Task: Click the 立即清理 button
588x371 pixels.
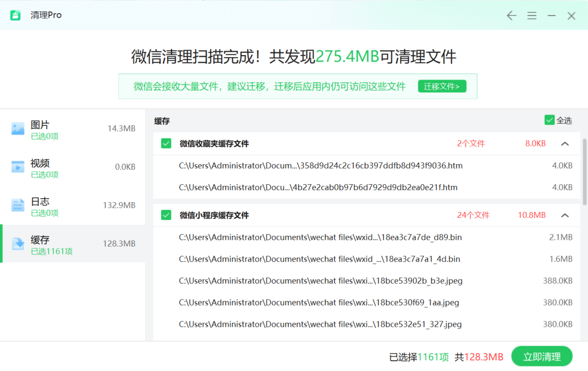Action: pyautogui.click(x=542, y=356)
